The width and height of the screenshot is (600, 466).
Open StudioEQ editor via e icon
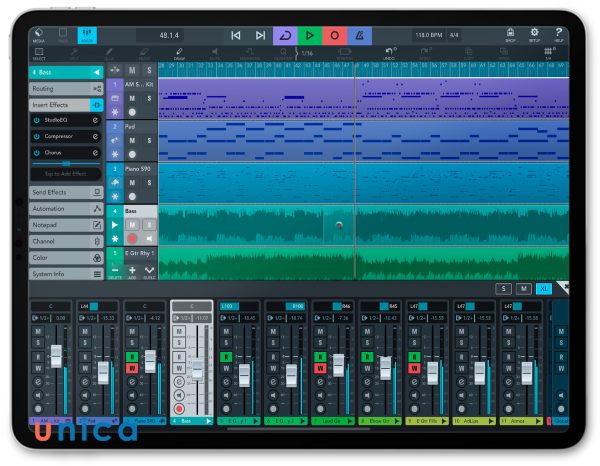click(x=95, y=120)
